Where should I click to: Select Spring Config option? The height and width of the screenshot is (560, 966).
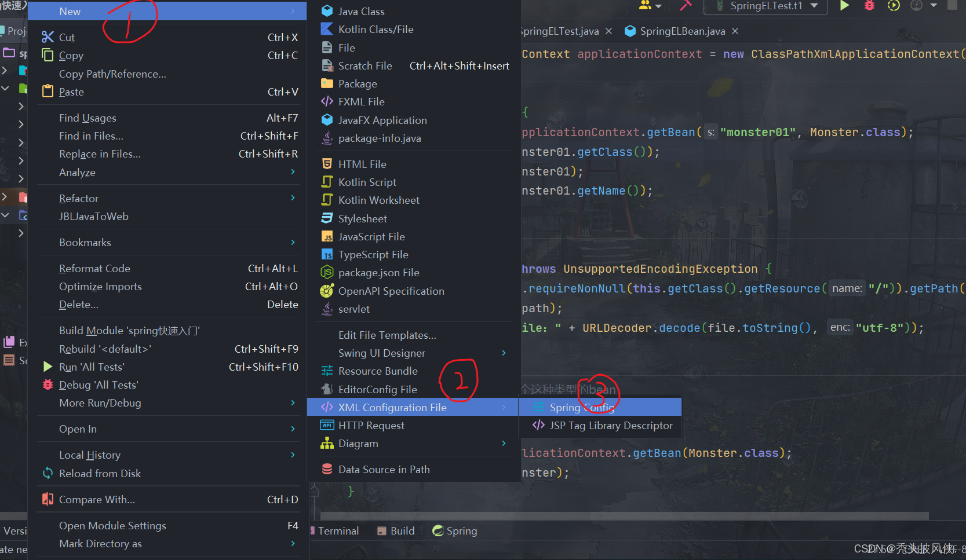[x=600, y=407]
